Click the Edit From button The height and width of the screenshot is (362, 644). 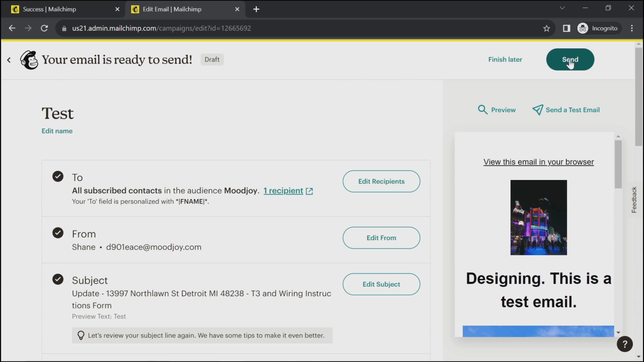[381, 238]
